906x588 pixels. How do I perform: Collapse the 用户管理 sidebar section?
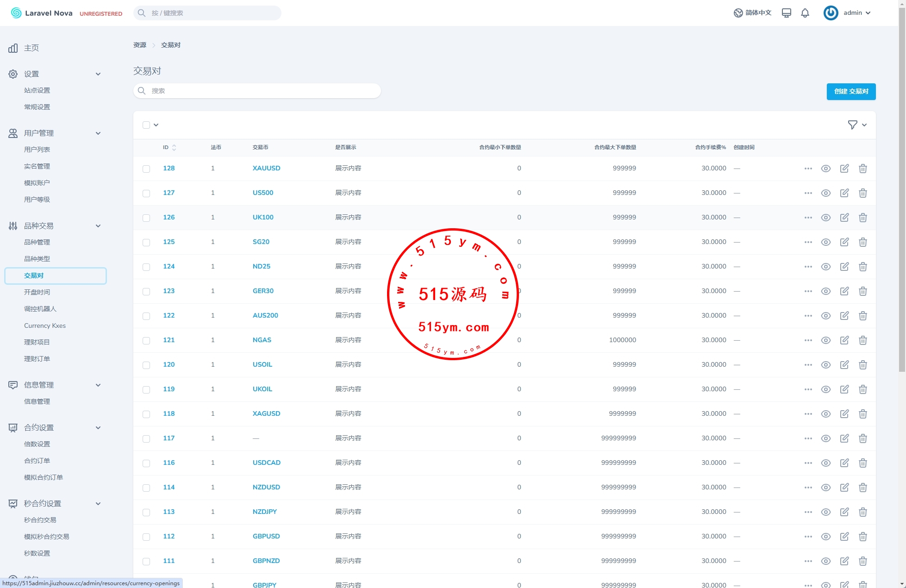(98, 133)
